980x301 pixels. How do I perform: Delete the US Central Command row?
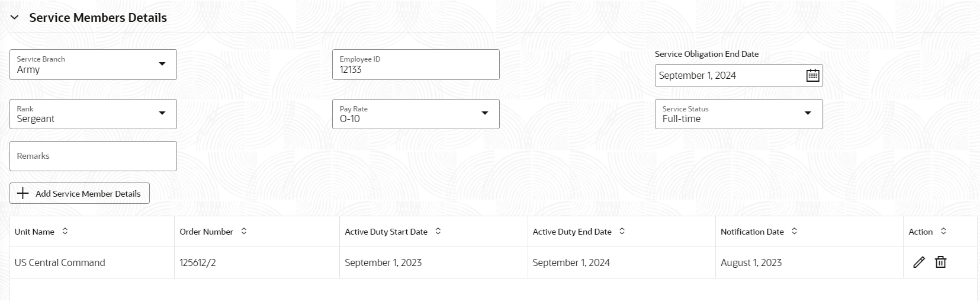pos(940,262)
